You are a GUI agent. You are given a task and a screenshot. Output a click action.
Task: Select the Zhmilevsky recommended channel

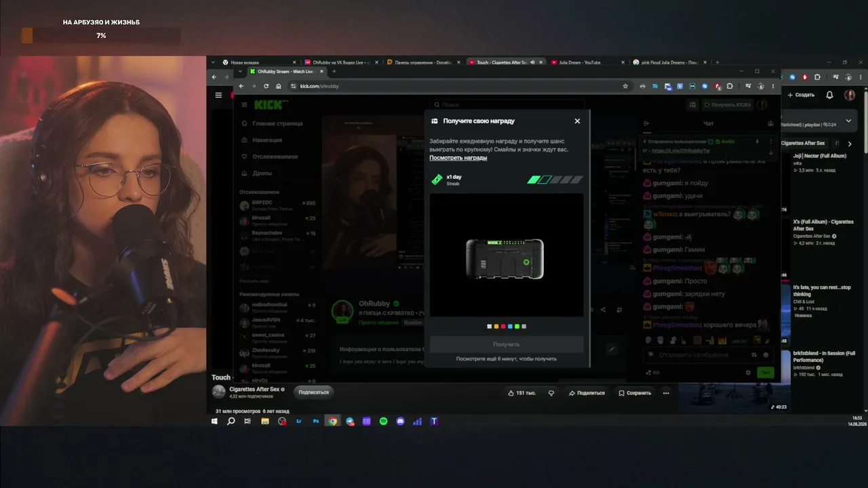[x=277, y=352]
